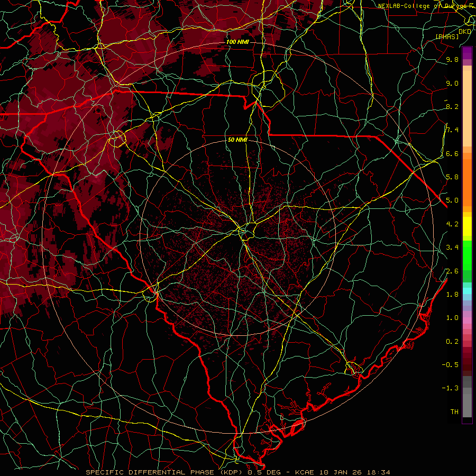Select the 9.8 value on the color scale

[x=452, y=59]
